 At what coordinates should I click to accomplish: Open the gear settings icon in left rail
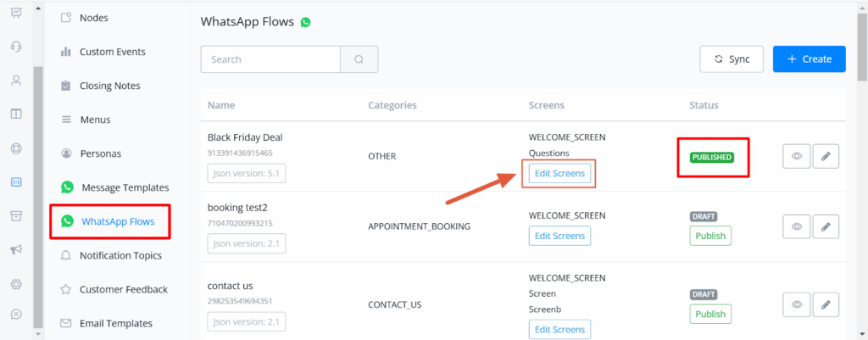tap(16, 283)
